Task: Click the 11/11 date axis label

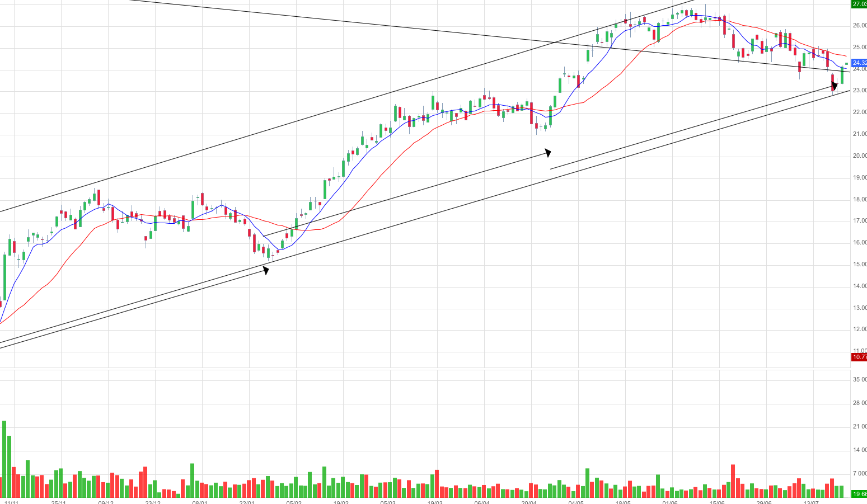Action: tap(12, 502)
